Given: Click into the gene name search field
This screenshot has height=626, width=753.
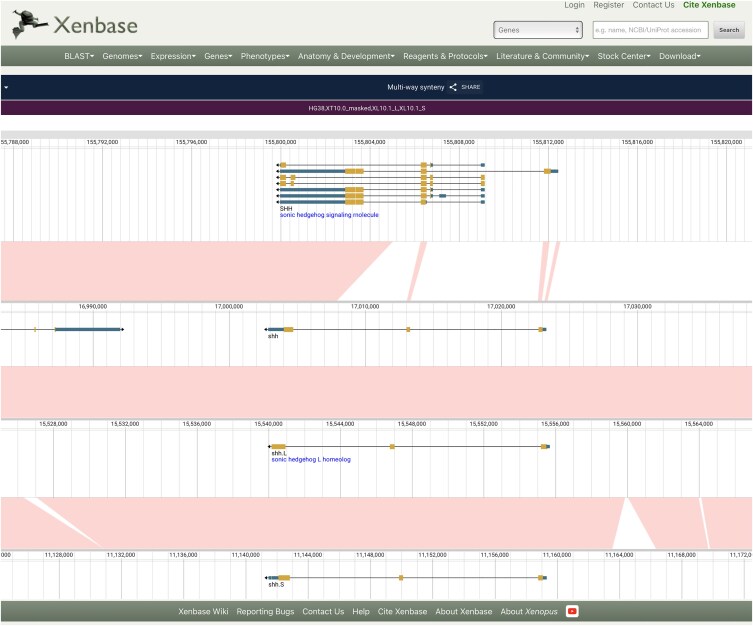Looking at the screenshot, I should tap(649, 30).
